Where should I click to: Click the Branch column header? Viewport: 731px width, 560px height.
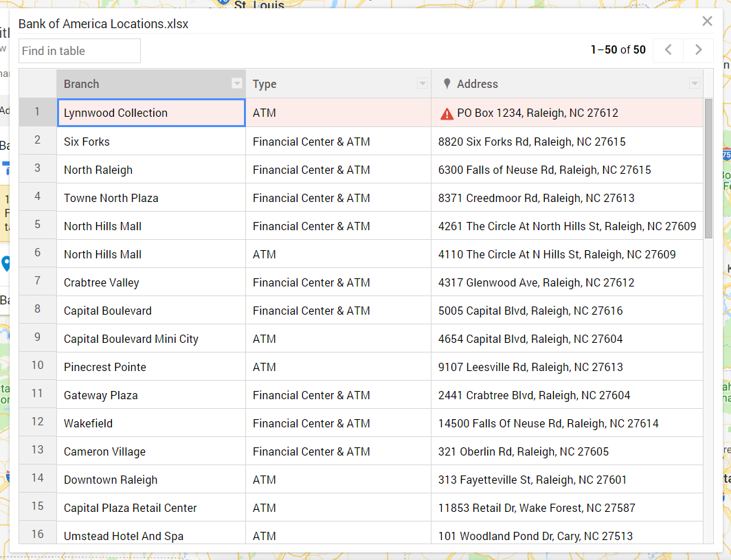click(151, 84)
